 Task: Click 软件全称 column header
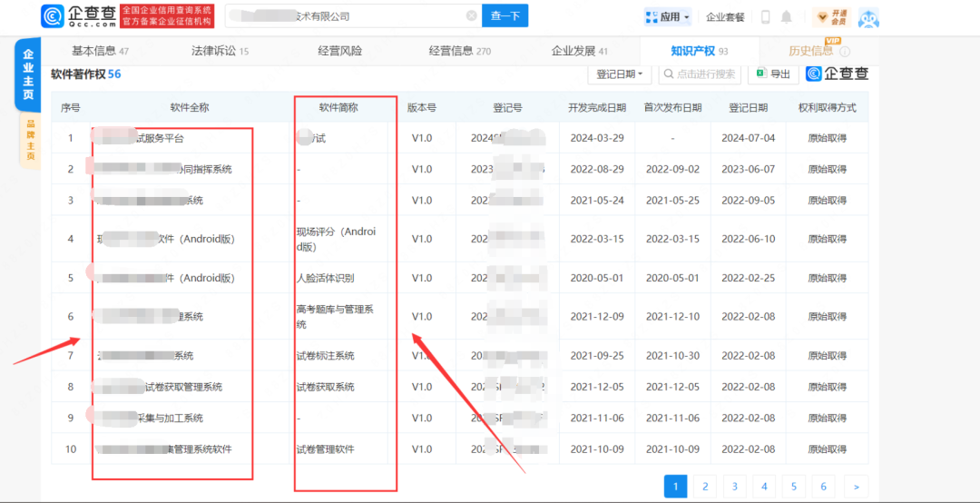pyautogui.click(x=190, y=108)
